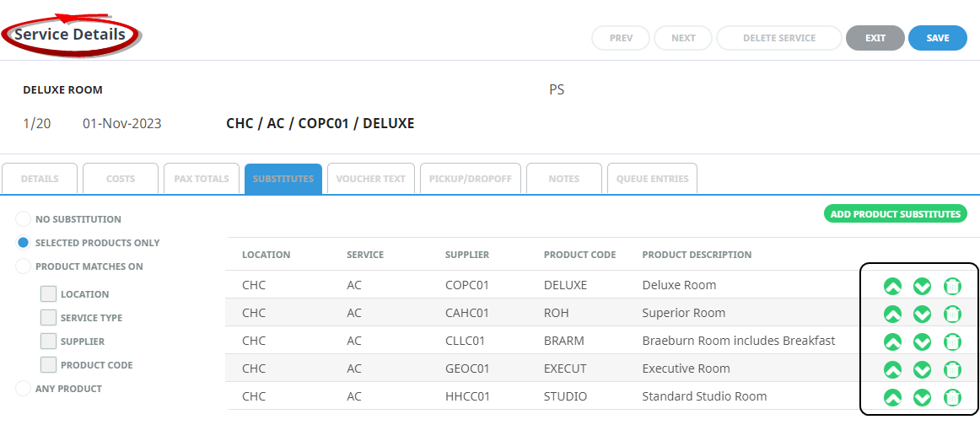Move Superior Room row down
The height and width of the screenshot is (425, 980).
pos(922,315)
